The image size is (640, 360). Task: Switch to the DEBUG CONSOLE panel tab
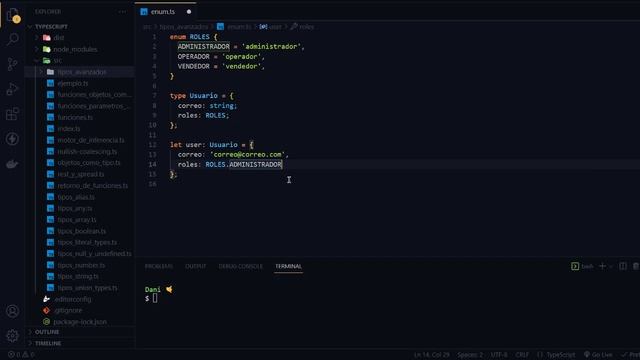coord(241,266)
